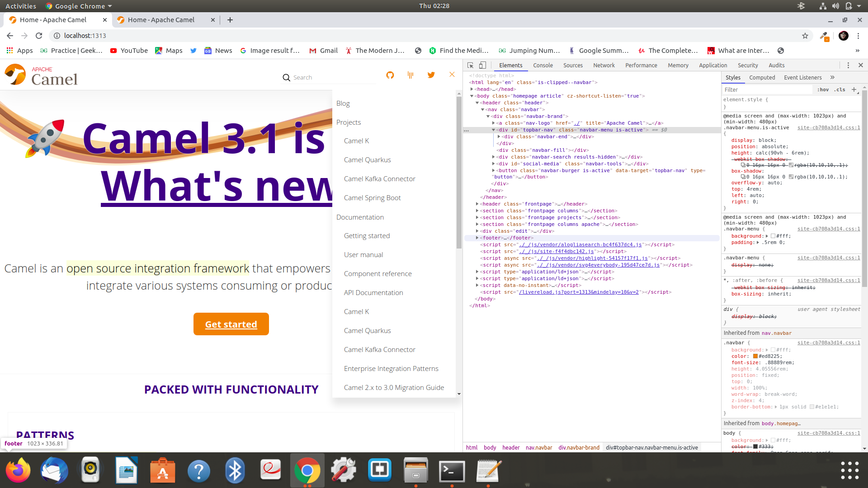
Task: Open the Performance tab
Action: (641, 66)
